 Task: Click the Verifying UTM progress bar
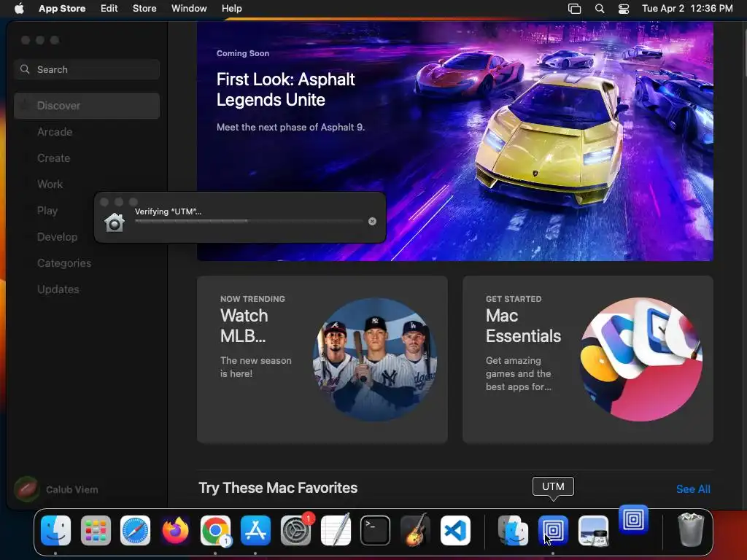point(249,221)
